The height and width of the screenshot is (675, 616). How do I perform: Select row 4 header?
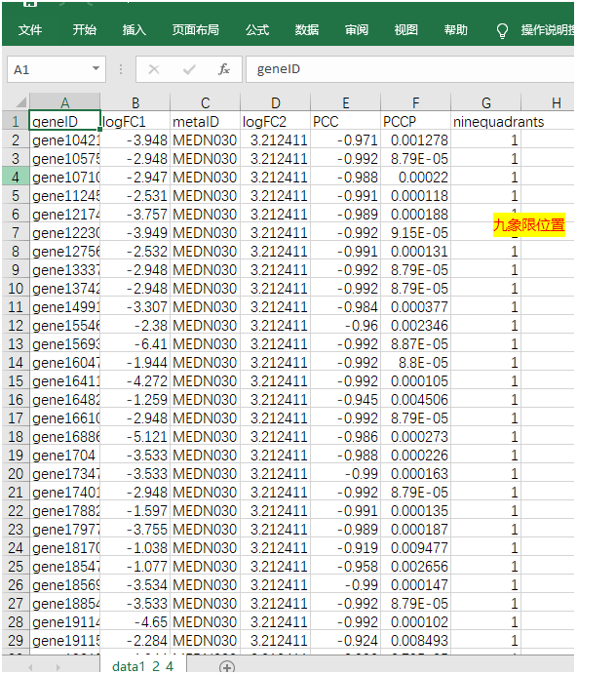click(16, 177)
